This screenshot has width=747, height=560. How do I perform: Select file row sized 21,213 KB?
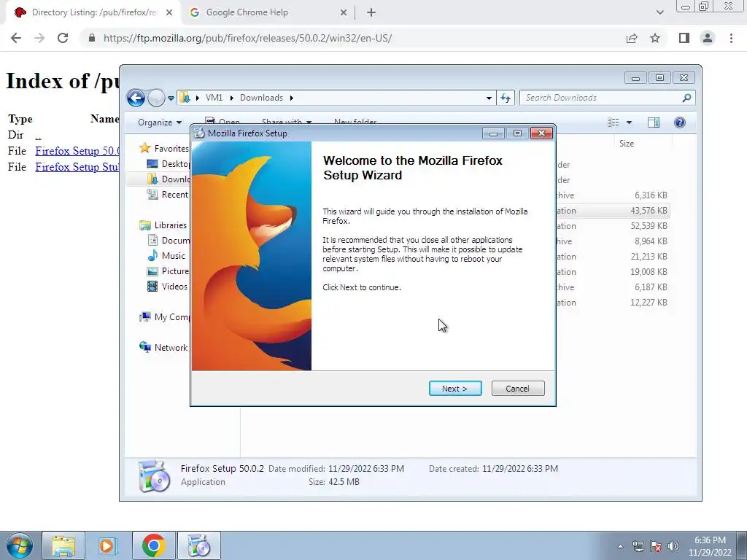(x=612, y=257)
